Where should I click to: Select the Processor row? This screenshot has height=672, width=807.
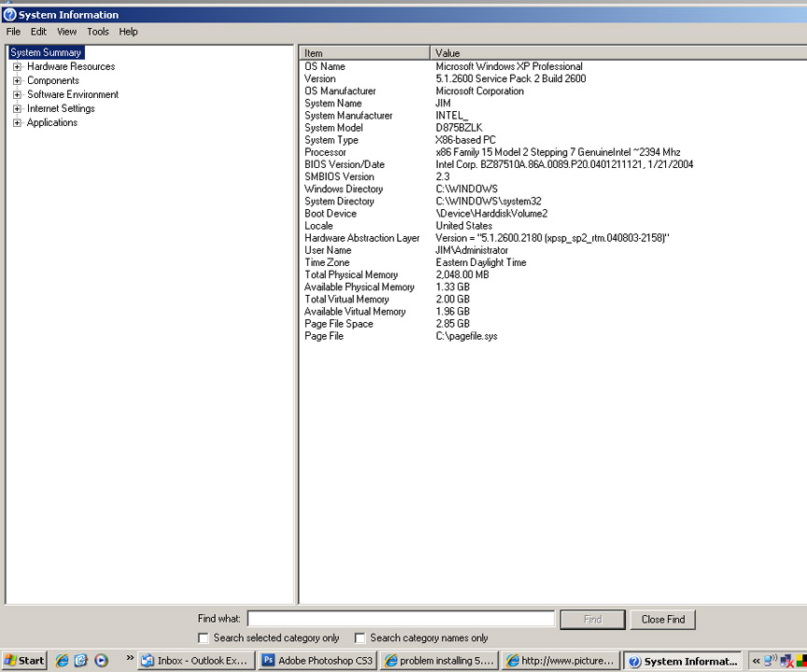[553, 152]
